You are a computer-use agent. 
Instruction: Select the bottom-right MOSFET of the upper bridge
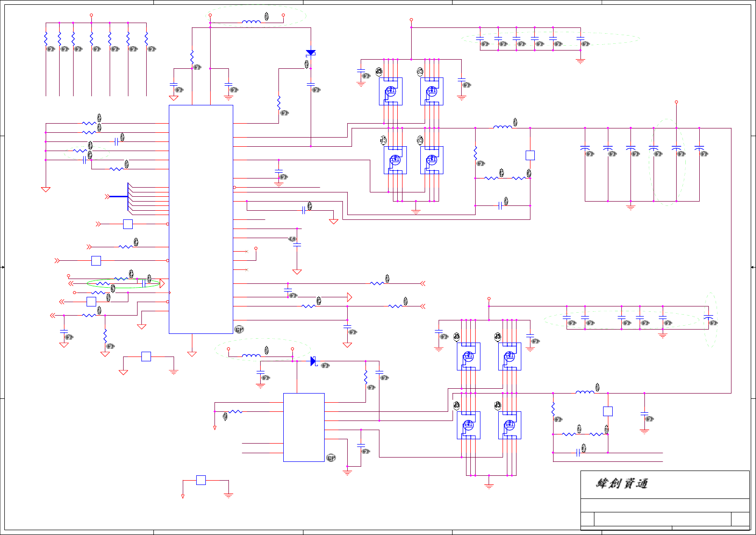(x=432, y=160)
